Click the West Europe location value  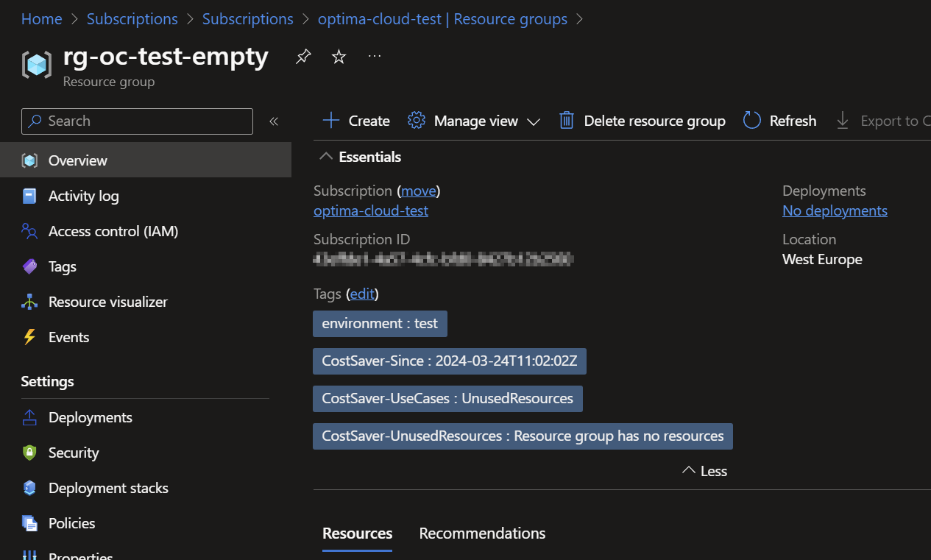tap(822, 259)
